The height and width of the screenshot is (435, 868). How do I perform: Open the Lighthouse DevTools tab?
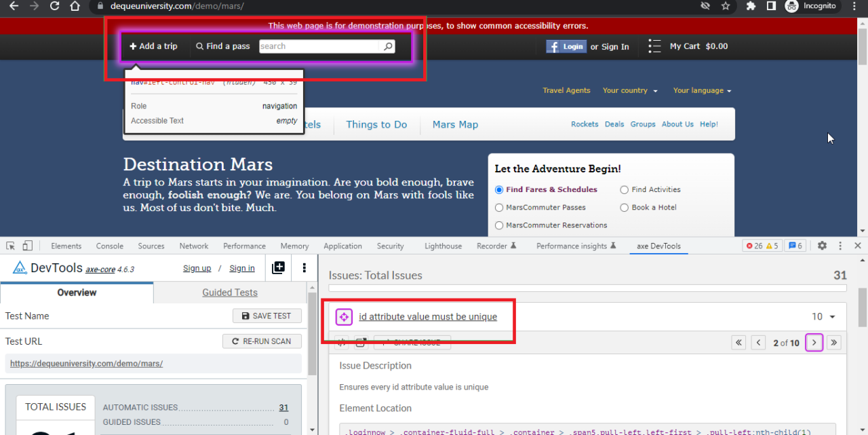coord(443,246)
